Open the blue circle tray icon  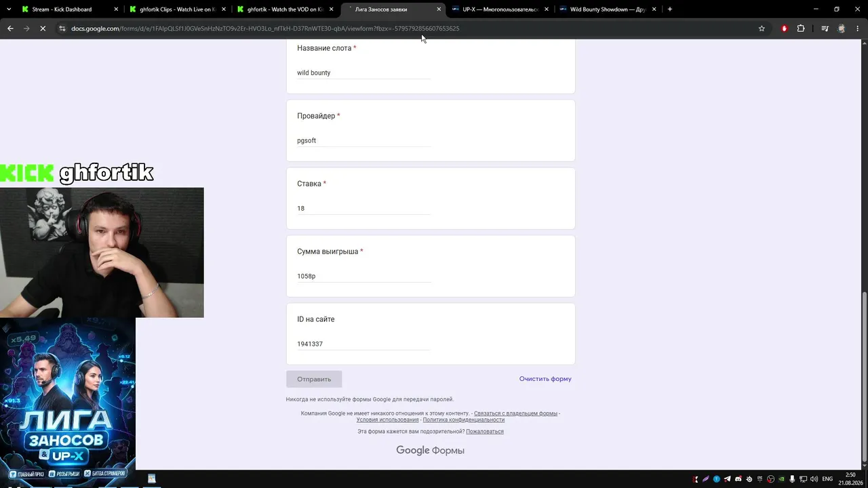point(717,479)
